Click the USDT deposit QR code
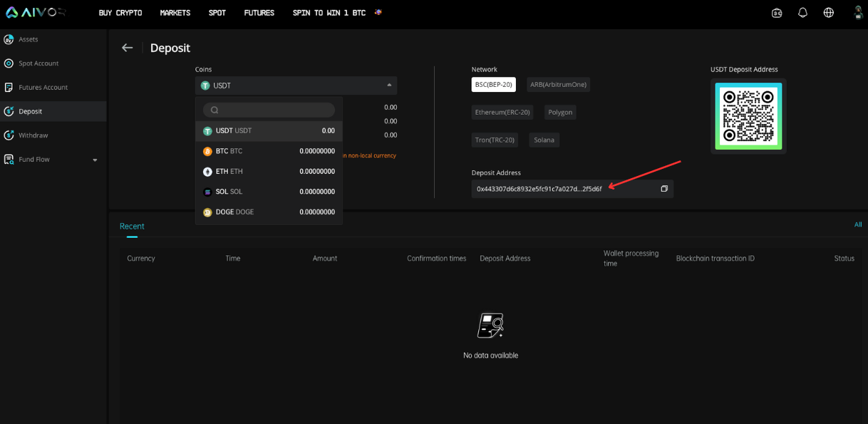 click(748, 116)
